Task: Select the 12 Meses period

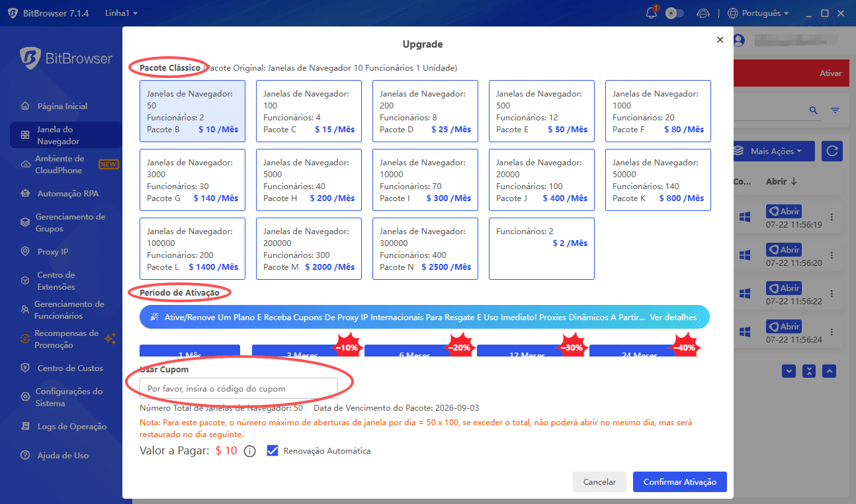Action: click(527, 351)
